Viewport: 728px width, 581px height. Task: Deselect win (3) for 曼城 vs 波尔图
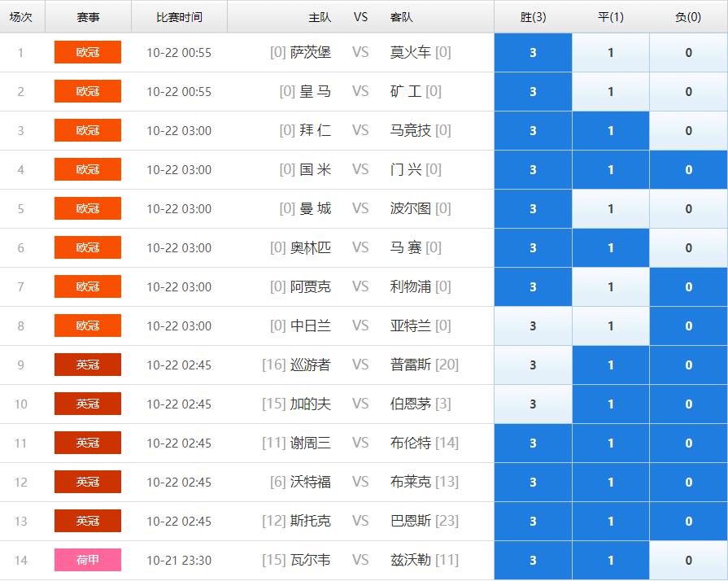coord(533,208)
